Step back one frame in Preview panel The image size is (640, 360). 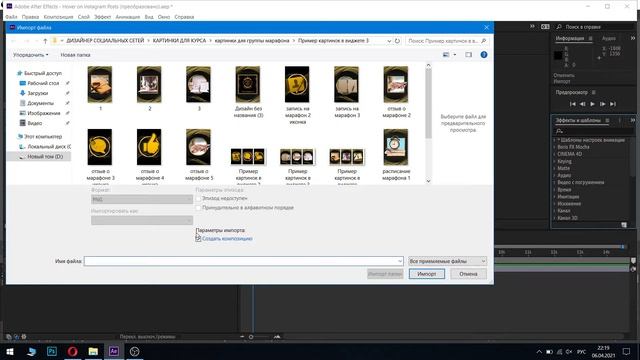click(582, 104)
